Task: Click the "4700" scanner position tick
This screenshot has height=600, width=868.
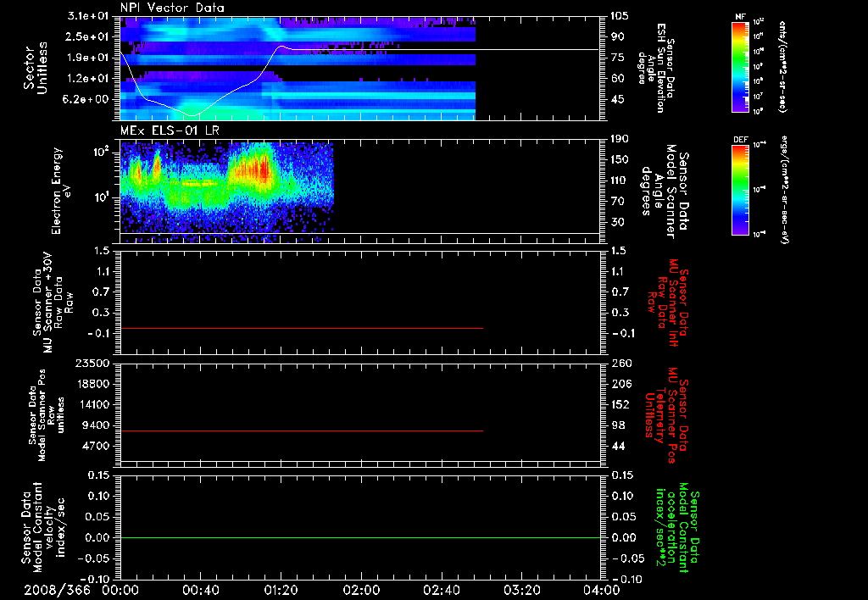Action: [x=95, y=446]
